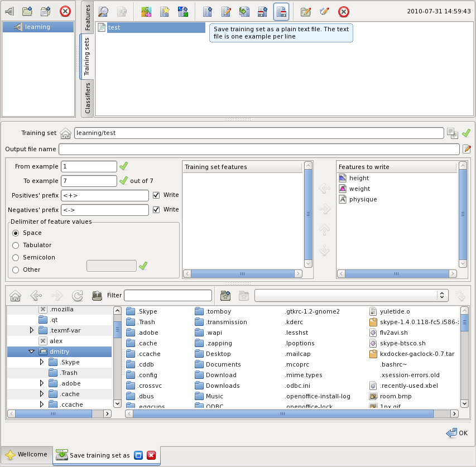Switch to the Features vertical tab
476x467 pixels.
[87, 17]
